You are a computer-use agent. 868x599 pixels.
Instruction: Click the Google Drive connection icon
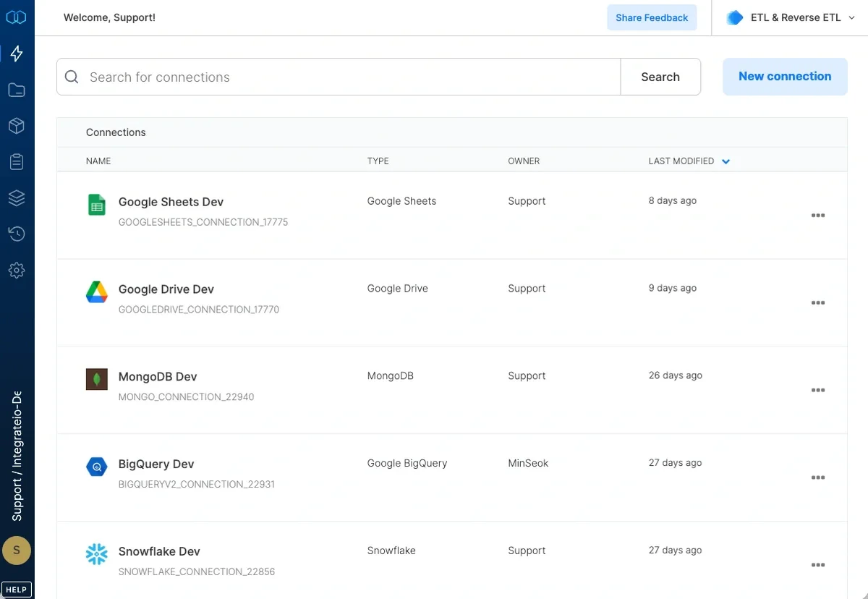pyautogui.click(x=97, y=292)
